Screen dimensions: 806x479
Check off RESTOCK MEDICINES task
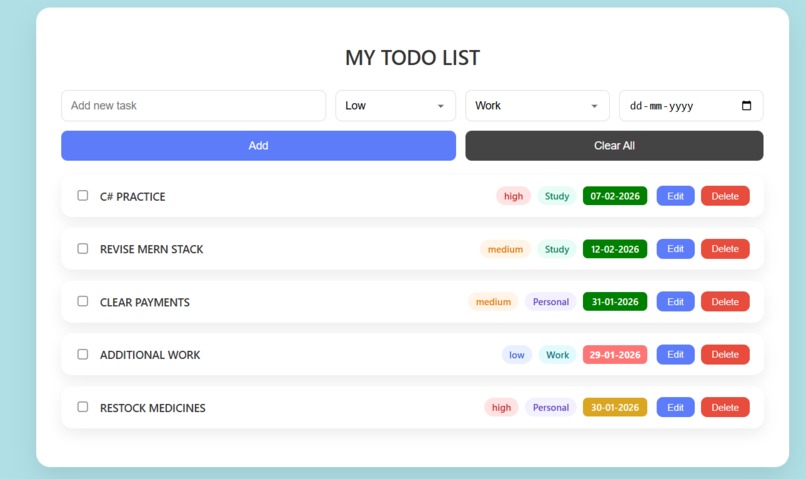click(x=83, y=407)
